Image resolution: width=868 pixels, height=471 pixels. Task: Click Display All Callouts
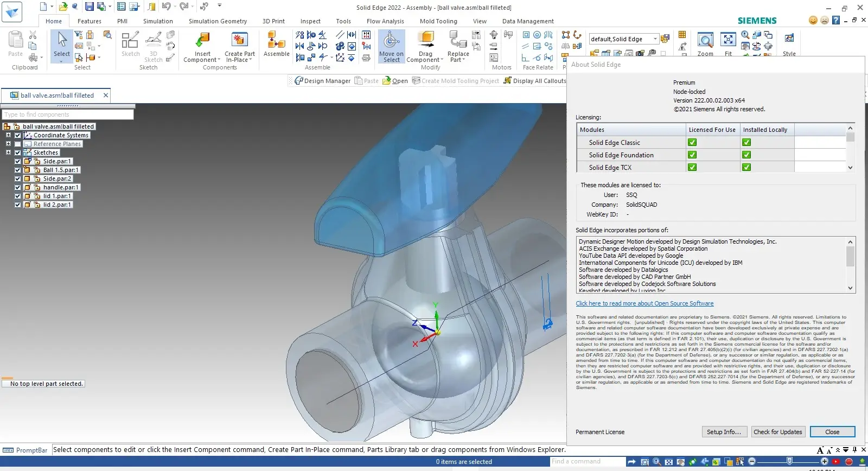pos(535,81)
